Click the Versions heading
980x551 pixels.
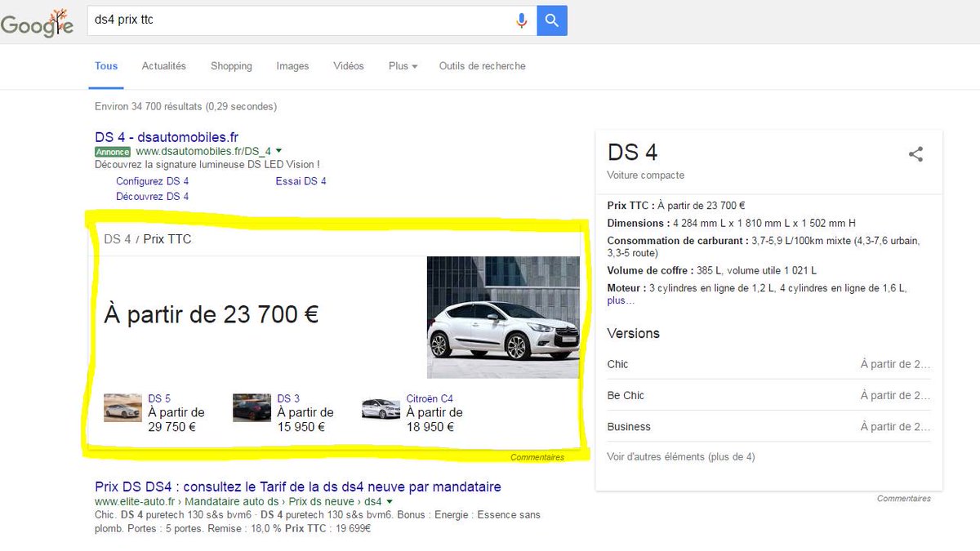point(633,333)
